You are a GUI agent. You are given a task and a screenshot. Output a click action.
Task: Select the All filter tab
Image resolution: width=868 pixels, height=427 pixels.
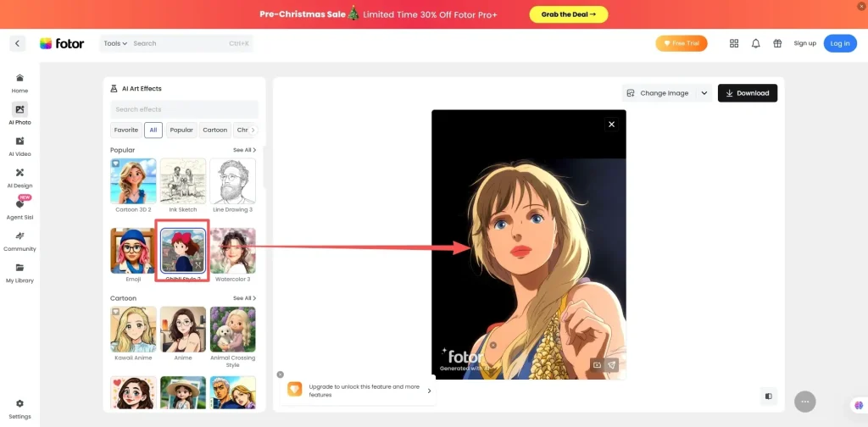tap(153, 130)
